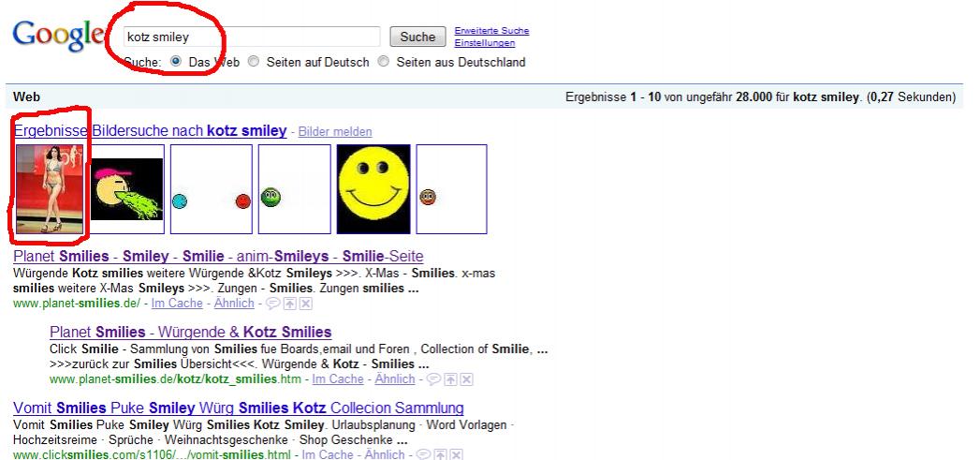Click the 'Bilder melden' link

point(335,131)
